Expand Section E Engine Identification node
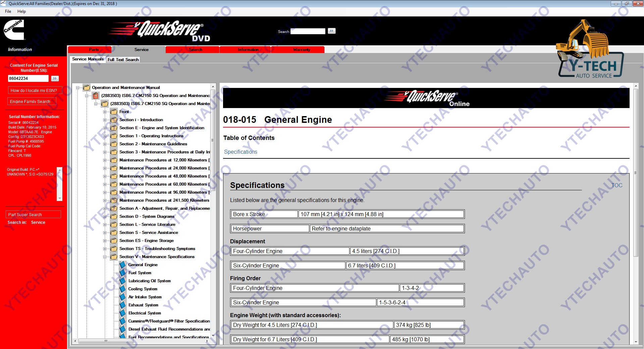The width and height of the screenshot is (644, 349). point(105,128)
